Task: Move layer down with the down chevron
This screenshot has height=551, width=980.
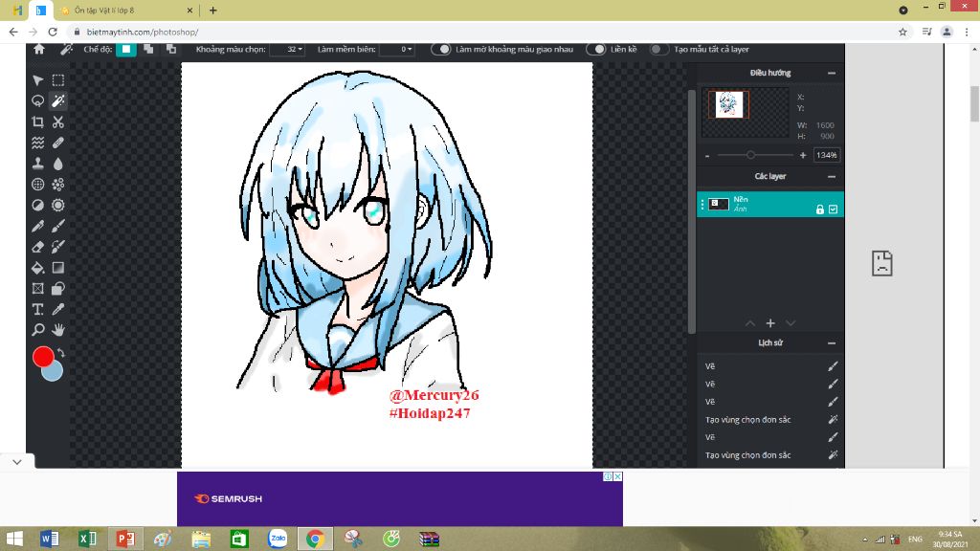Action: pos(791,323)
